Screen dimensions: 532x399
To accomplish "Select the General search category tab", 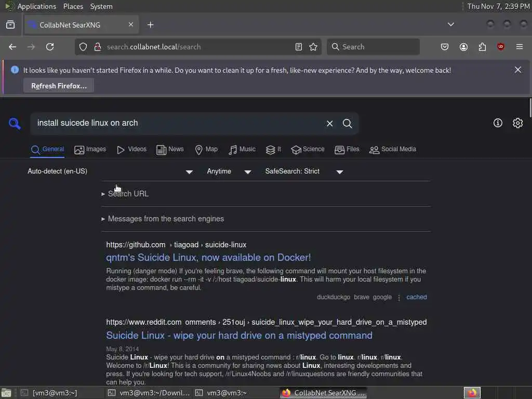I will (47, 149).
